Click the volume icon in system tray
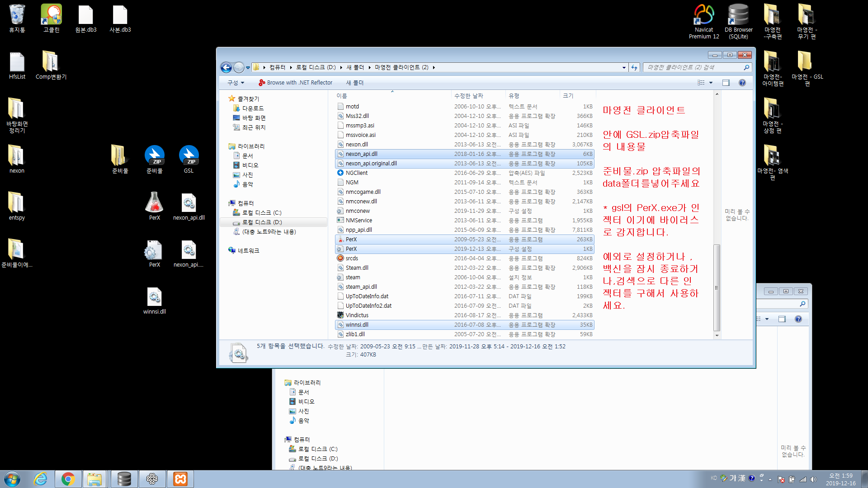This screenshot has height=488, width=868. [814, 479]
